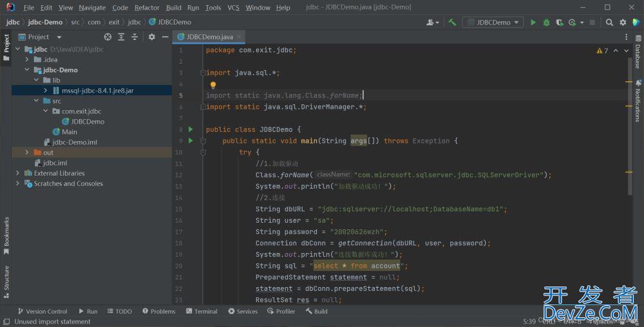Screen dimensions: 644x327
Task: Expand Scratches and Consoles node
Action: 17,183
